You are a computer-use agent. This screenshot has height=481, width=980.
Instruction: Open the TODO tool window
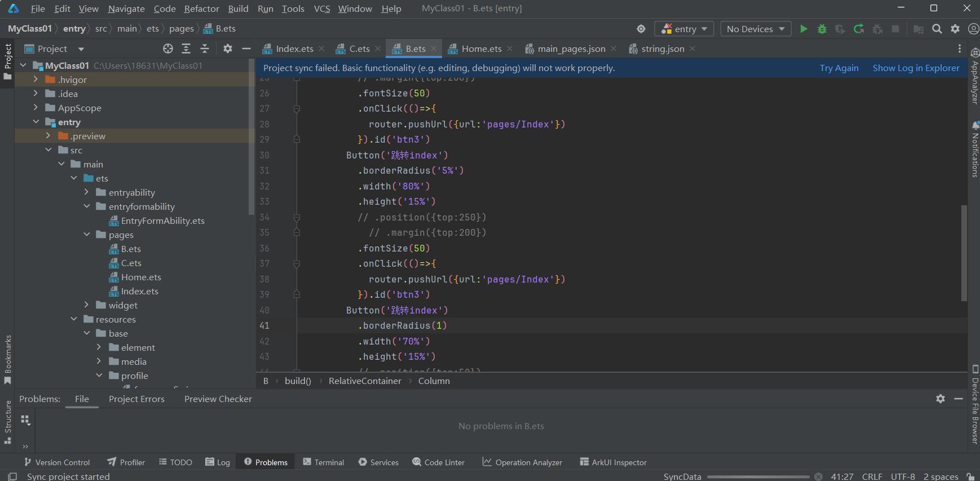(175, 462)
